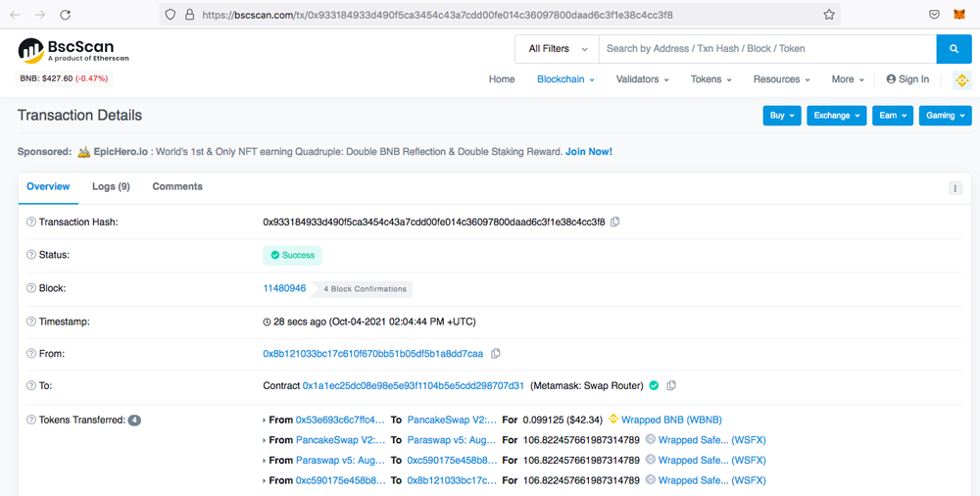
Task: Open Wrapped Safe (WSFX) link in second transfer row
Action: click(x=711, y=440)
